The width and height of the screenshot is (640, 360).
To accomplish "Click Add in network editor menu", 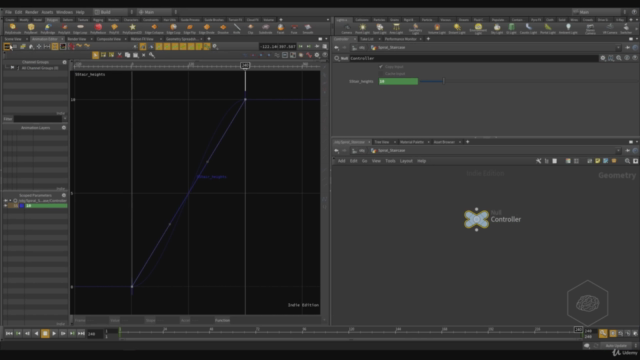I will pyautogui.click(x=341, y=161).
